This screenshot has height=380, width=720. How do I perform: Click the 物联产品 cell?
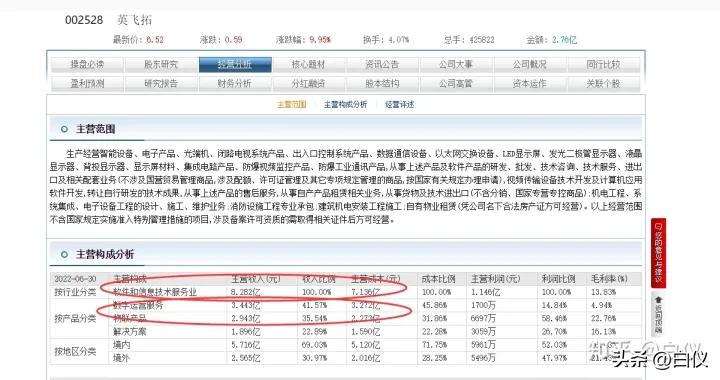pos(129,319)
